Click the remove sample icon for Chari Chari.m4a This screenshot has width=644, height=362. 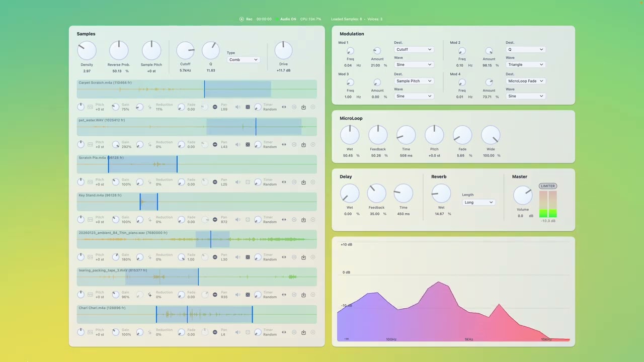coord(313,332)
